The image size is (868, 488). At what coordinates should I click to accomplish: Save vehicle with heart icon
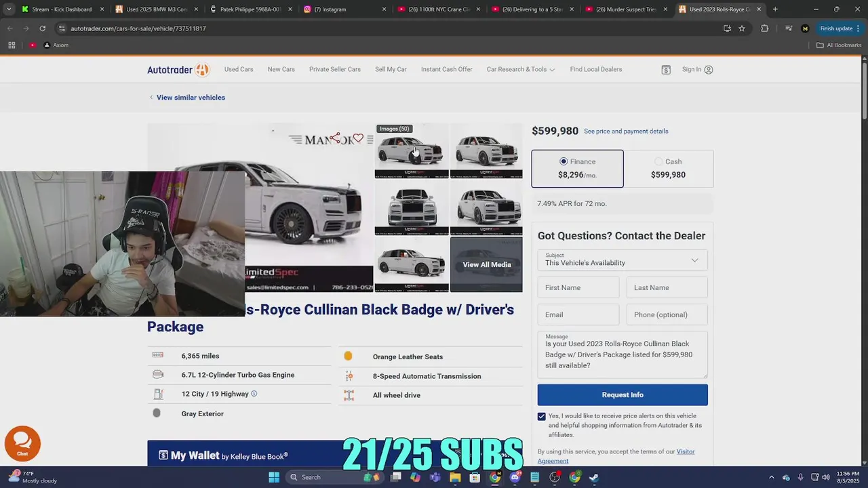point(358,138)
